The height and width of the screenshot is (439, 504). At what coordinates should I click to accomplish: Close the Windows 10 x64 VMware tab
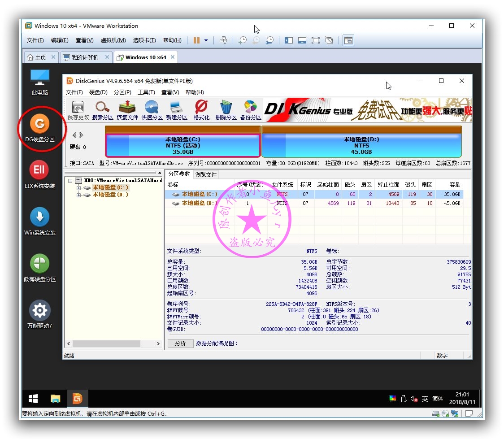click(x=173, y=57)
